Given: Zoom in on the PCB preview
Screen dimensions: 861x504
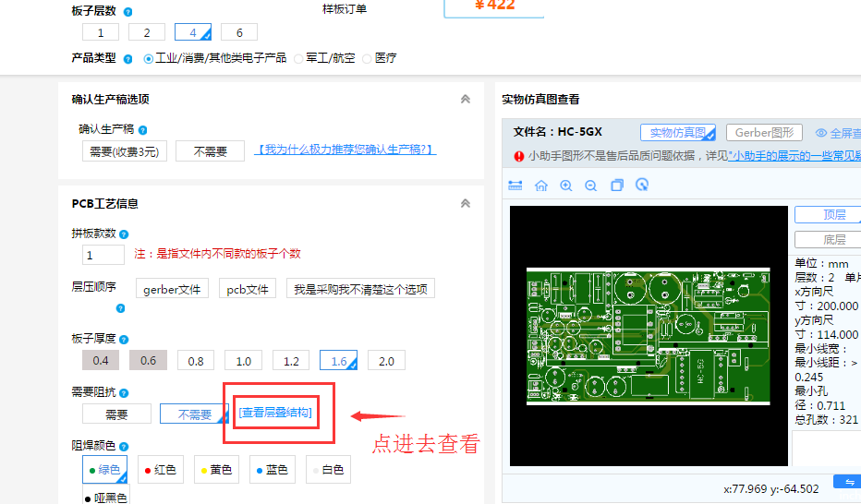Looking at the screenshot, I should [x=566, y=186].
